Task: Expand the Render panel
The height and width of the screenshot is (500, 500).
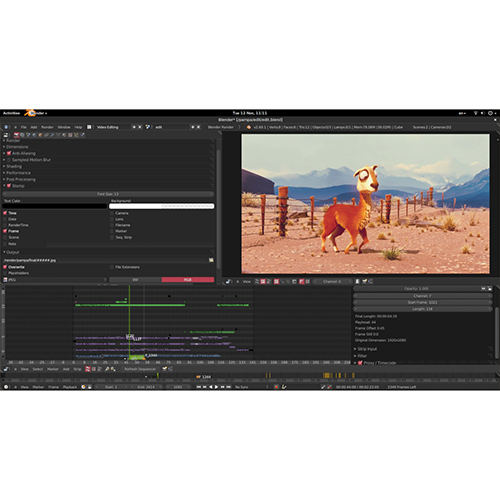Action: coord(13,140)
